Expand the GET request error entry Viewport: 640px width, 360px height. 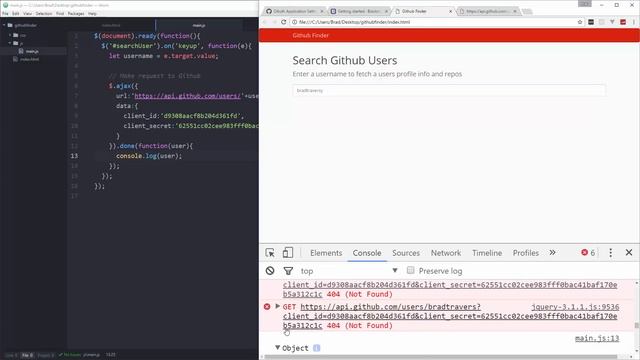click(x=278, y=306)
